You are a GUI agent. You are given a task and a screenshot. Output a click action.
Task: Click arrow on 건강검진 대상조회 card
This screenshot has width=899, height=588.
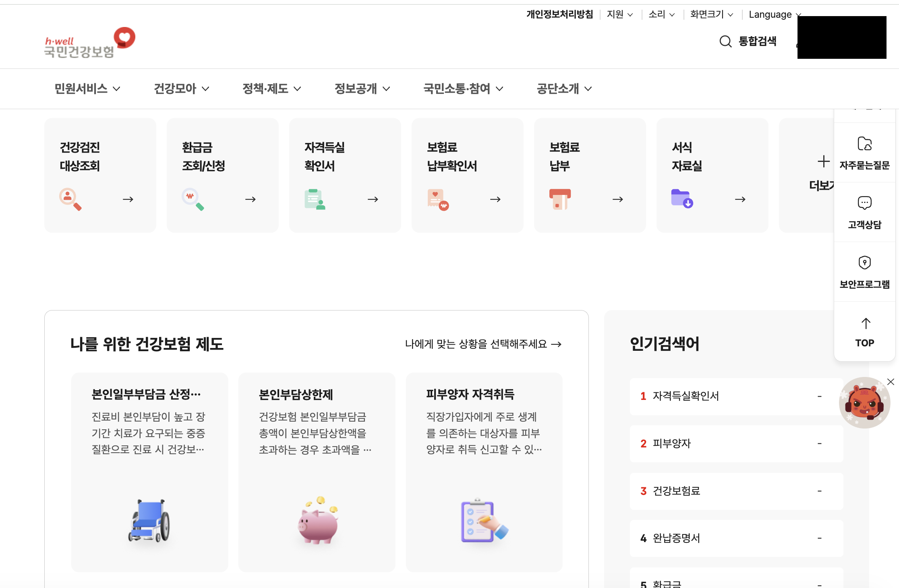click(x=128, y=199)
